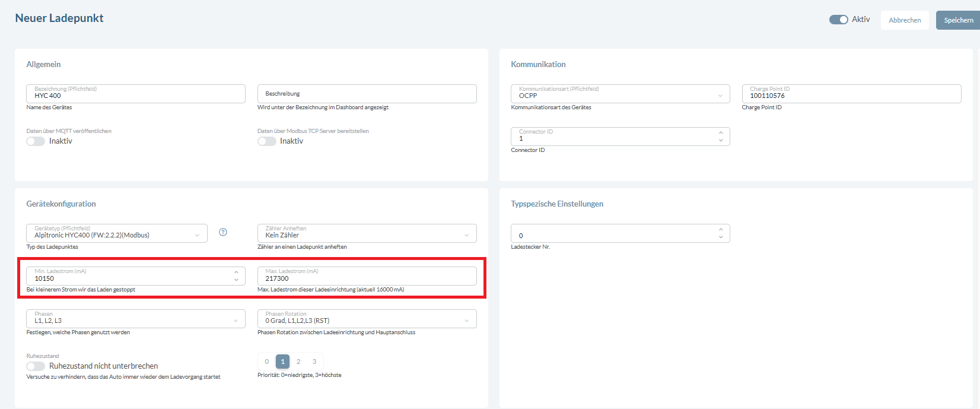Open the Kommunikationsart dropdown

620,94
